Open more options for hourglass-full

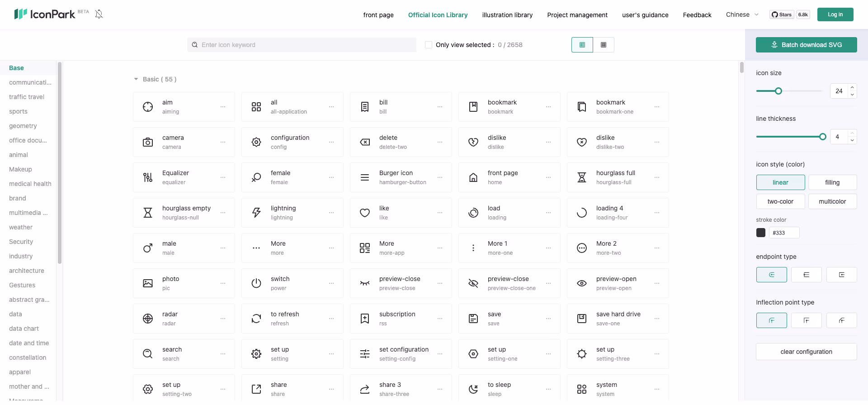[x=657, y=177]
